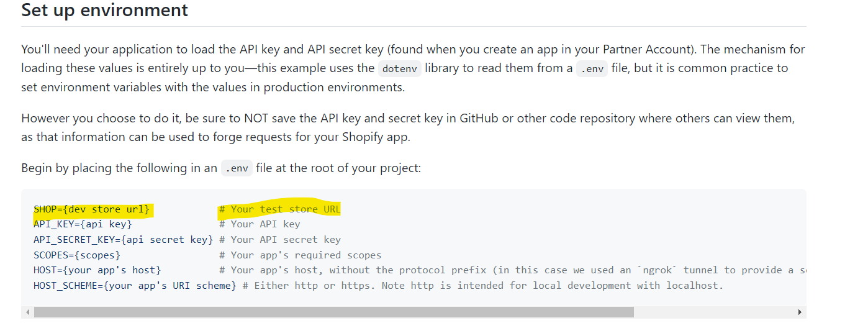
Task: Click the ".env" code label after "following in an"
Action: tap(237, 168)
